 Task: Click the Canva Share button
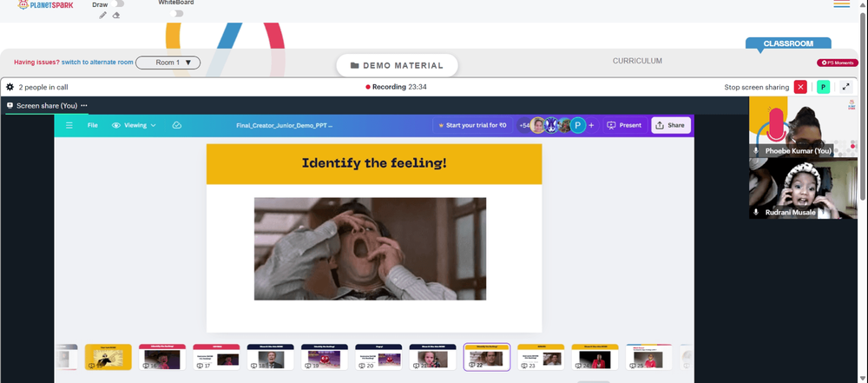tap(670, 125)
